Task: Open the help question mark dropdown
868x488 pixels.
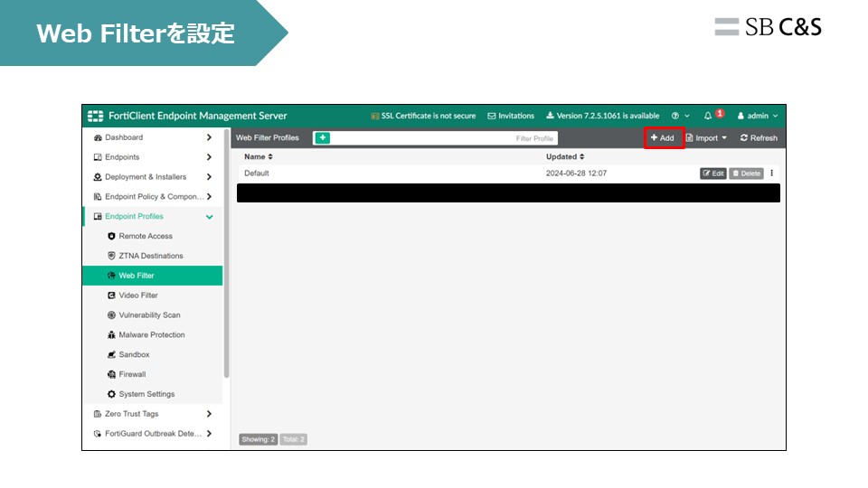Action: (x=680, y=116)
